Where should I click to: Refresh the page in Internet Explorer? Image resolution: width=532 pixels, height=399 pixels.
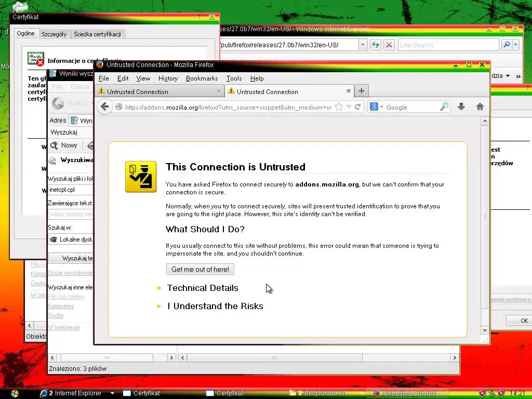pyautogui.click(x=376, y=45)
